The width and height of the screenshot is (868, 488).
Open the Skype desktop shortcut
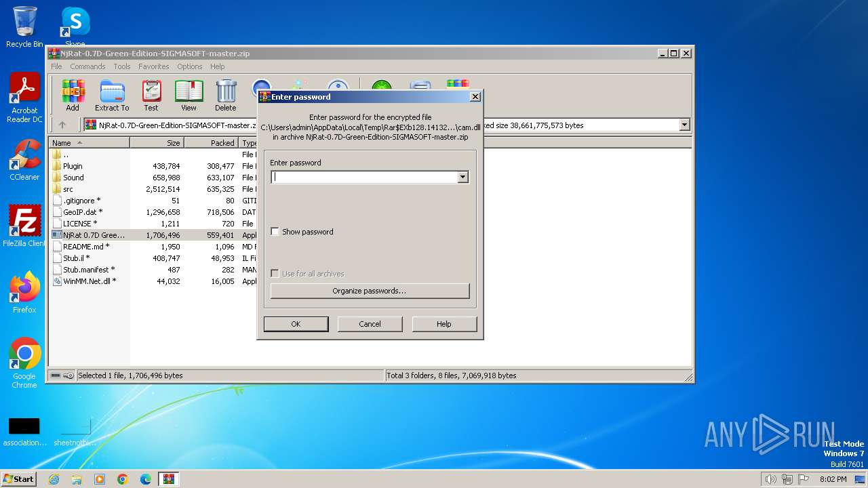coord(75,27)
